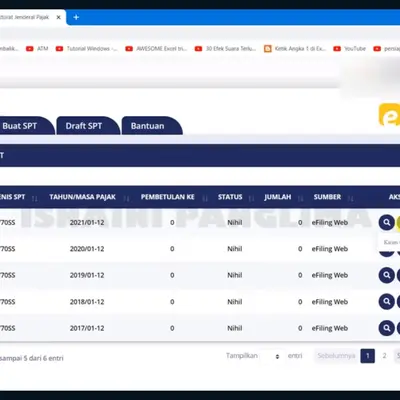Image resolution: width=400 pixels, height=400 pixels.
Task: Click eFiling Web in the 2017/01-12 row
Action: 330,328
